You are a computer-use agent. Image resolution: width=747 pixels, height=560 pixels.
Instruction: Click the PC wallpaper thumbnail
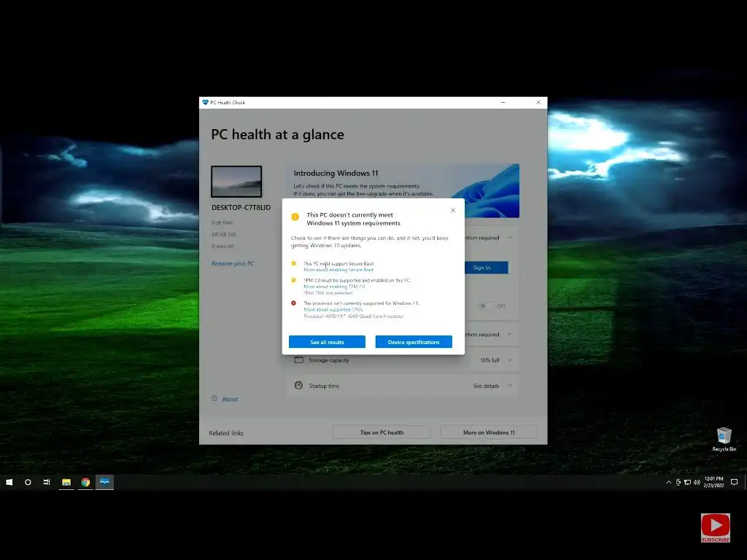click(x=236, y=182)
